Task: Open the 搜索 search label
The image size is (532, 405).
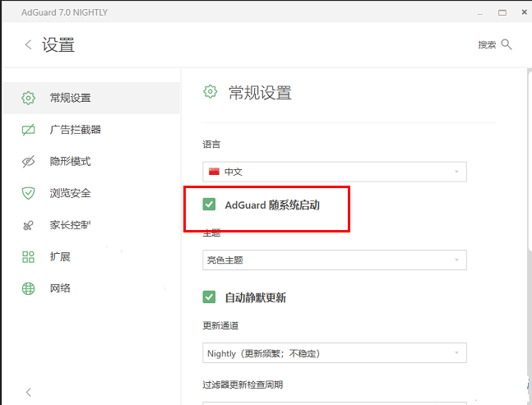Action: coord(487,44)
